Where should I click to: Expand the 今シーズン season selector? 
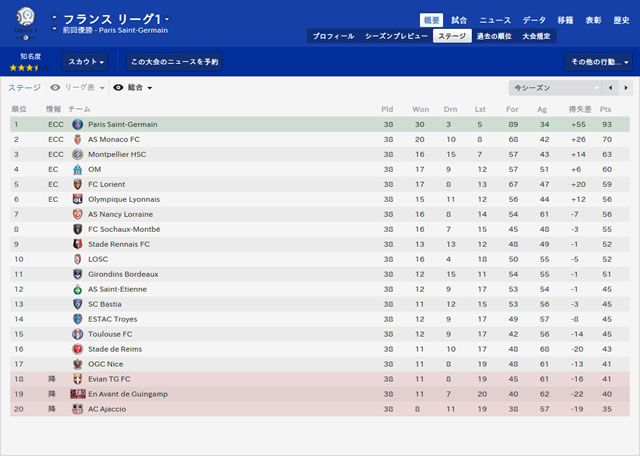tap(555, 88)
